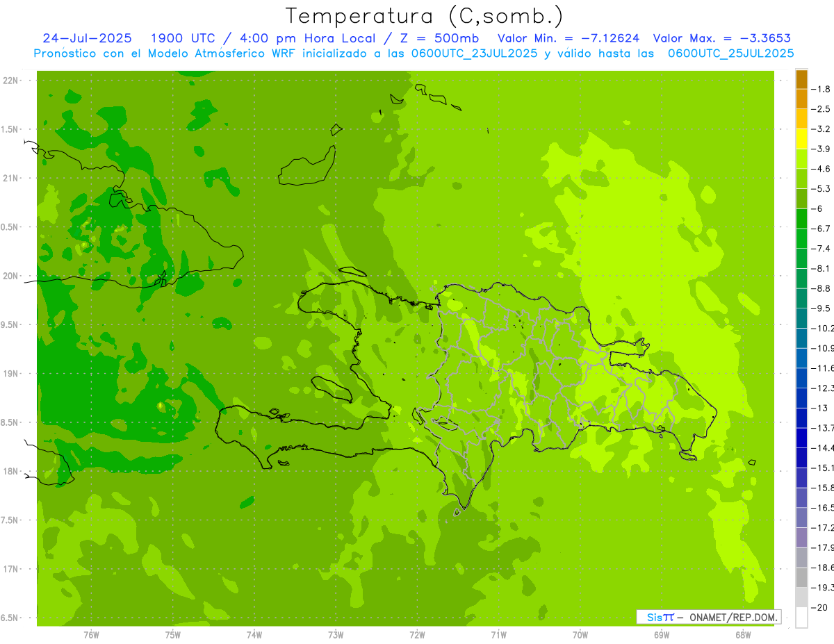Screen dimensions: 834x644
Task: Click the 69W longitude axis label
Action: click(x=662, y=635)
